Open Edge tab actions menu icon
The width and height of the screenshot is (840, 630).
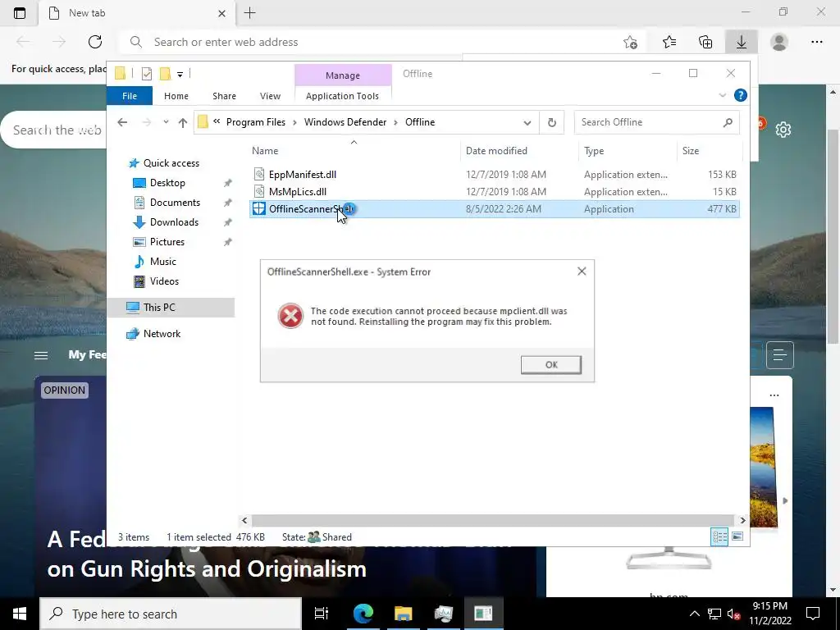tap(20, 13)
